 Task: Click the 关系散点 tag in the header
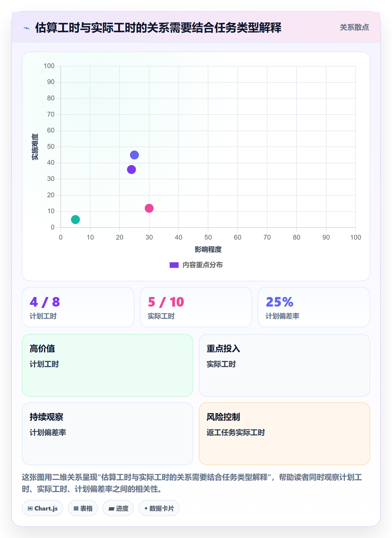(x=354, y=27)
